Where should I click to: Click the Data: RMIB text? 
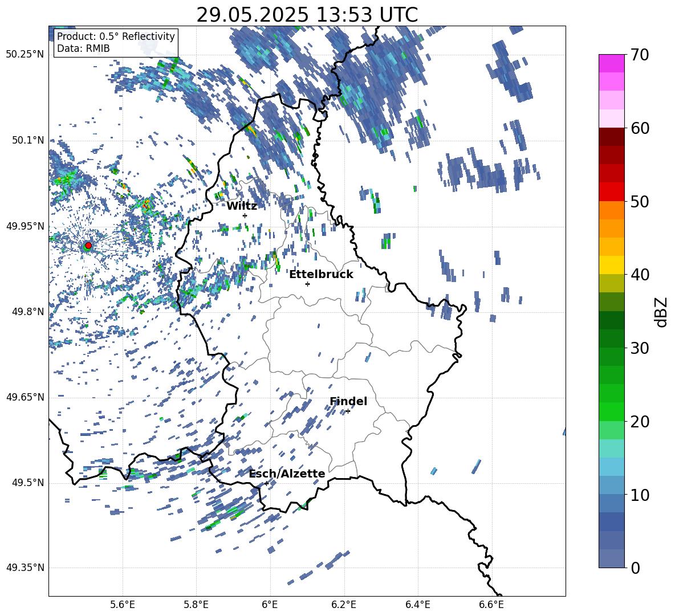(x=83, y=48)
